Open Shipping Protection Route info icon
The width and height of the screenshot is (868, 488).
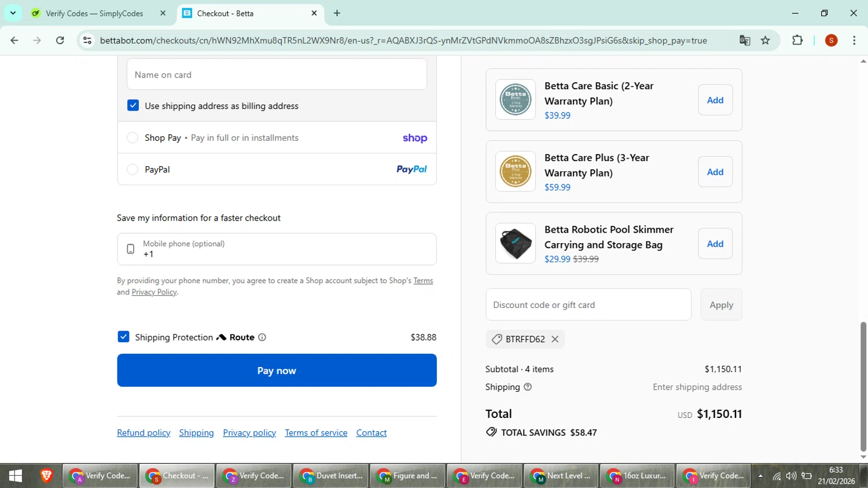[262, 337]
